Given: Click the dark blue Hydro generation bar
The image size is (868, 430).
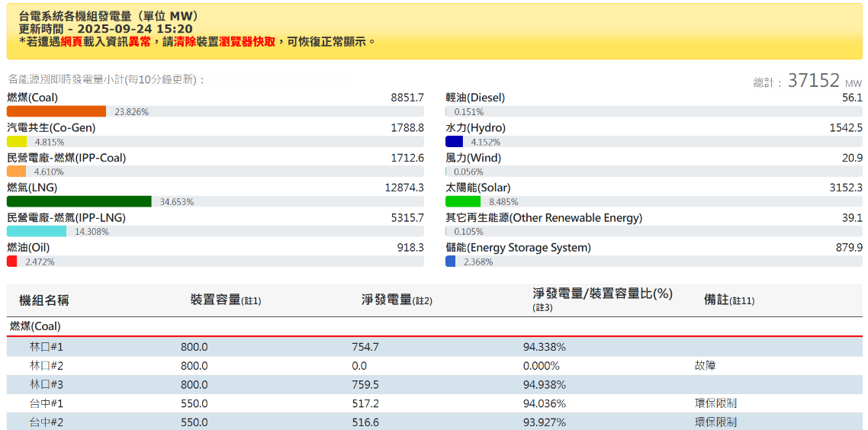Looking at the screenshot, I should click(455, 142).
